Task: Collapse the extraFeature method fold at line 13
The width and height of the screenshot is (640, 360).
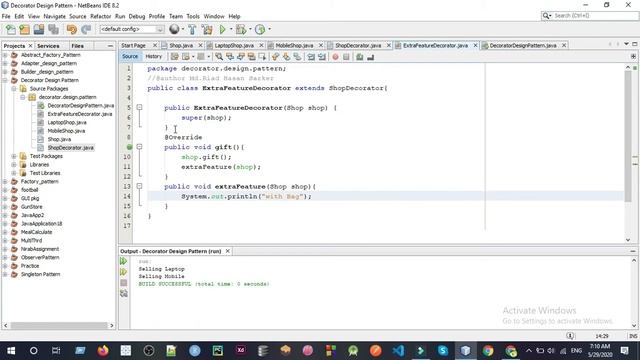Action: click(140, 186)
